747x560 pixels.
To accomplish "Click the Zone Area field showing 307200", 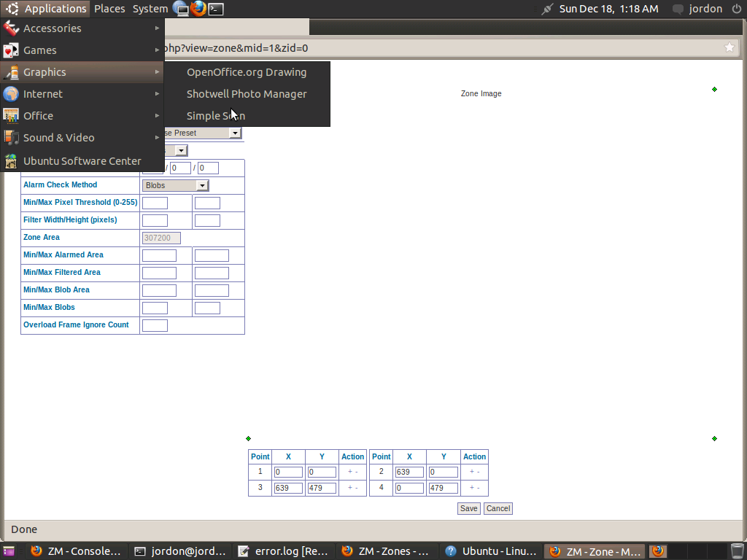I will (x=161, y=238).
